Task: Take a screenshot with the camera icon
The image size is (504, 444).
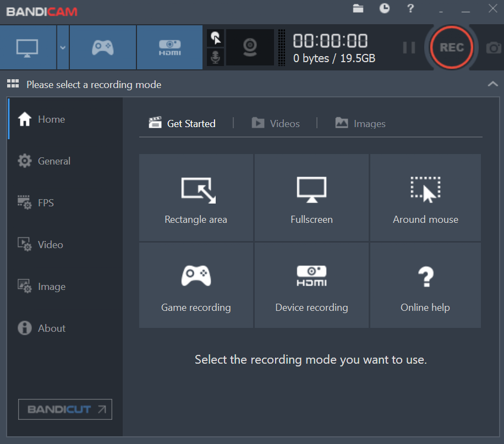Action: coord(494,48)
